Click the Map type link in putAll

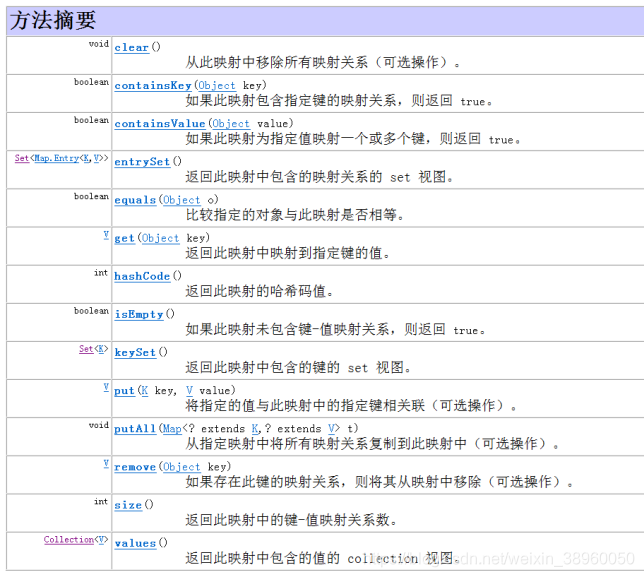pos(172,429)
